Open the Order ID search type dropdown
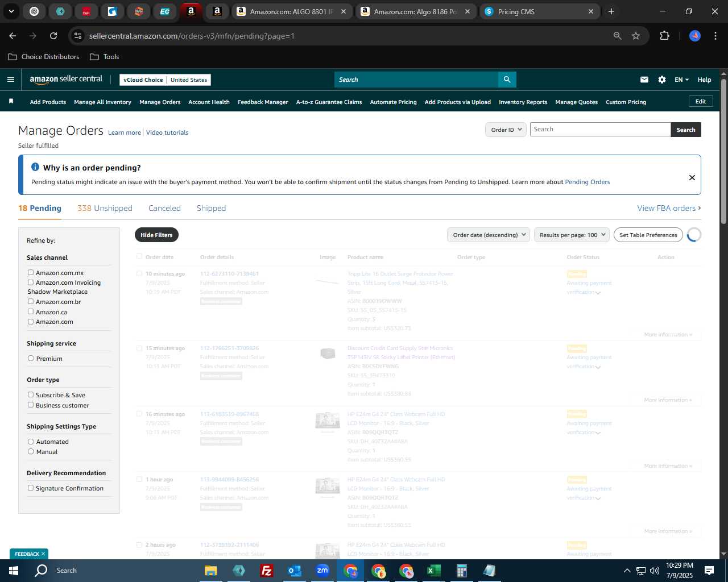Viewport: 728px width, 582px height. tap(506, 130)
